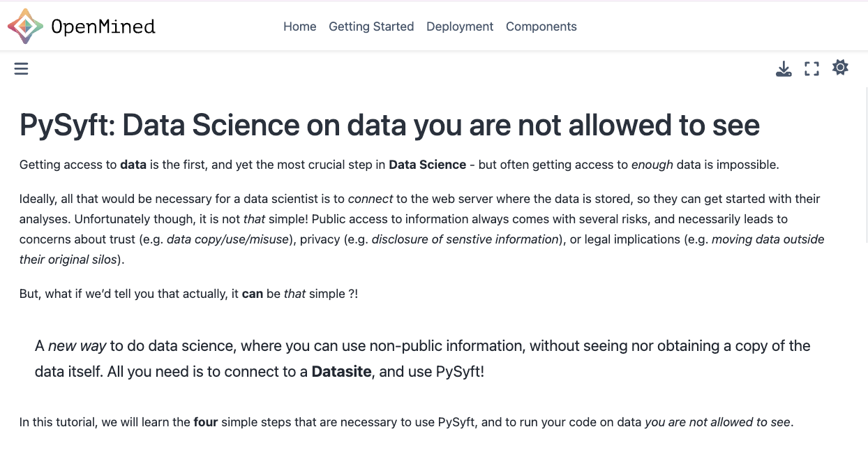Click the OpenMined diamond logo icon
Image resolution: width=868 pixels, height=457 pixels.
(x=24, y=27)
